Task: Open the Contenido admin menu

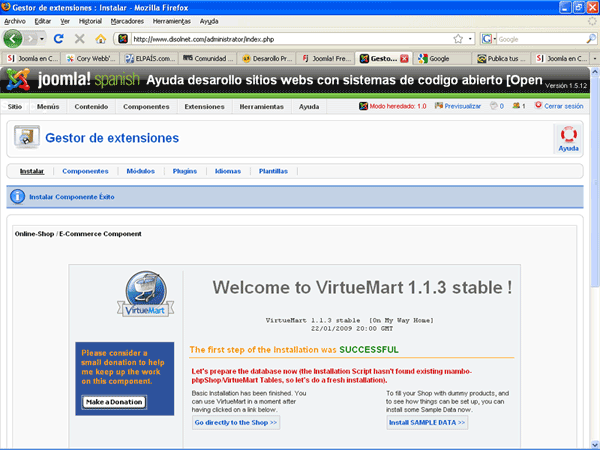Action: tap(91, 106)
